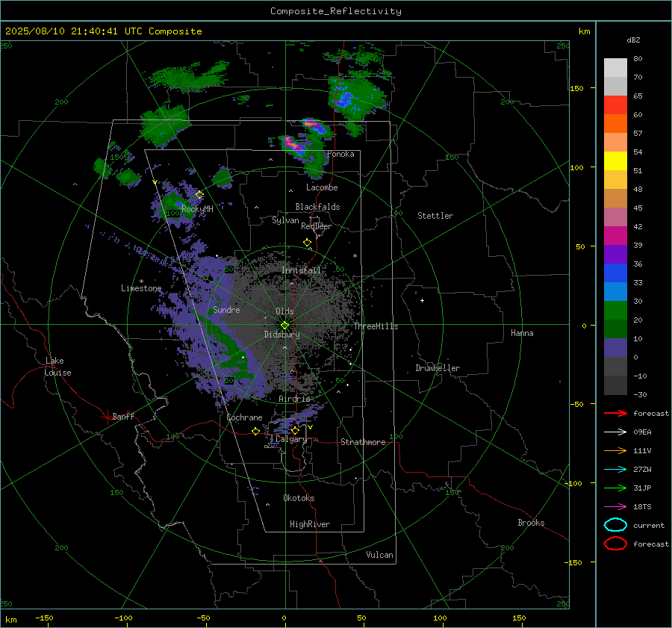Click the green 31JP arrow in the legend
The image size is (672, 628).
[615, 488]
